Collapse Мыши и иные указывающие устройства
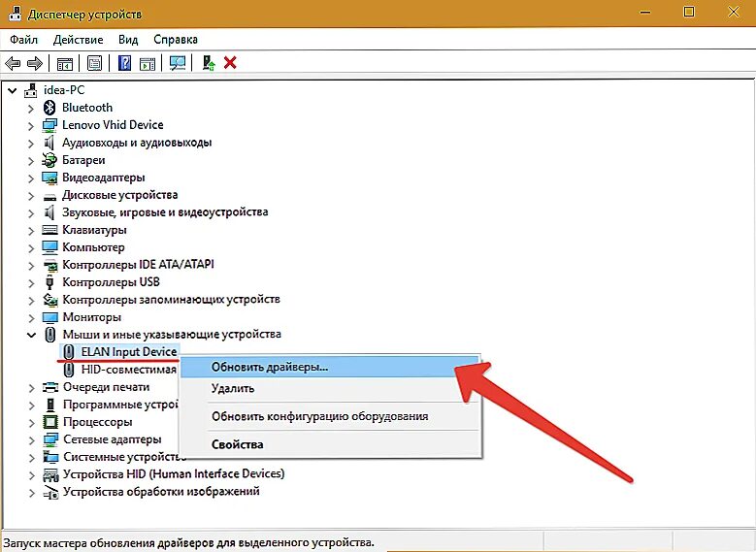Screen dimensions: 756x552 31,335
